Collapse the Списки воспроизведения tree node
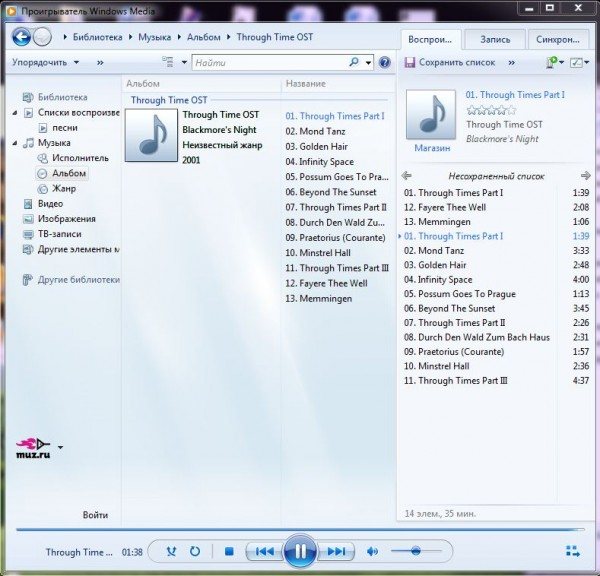The image size is (600, 576). click(x=15, y=113)
